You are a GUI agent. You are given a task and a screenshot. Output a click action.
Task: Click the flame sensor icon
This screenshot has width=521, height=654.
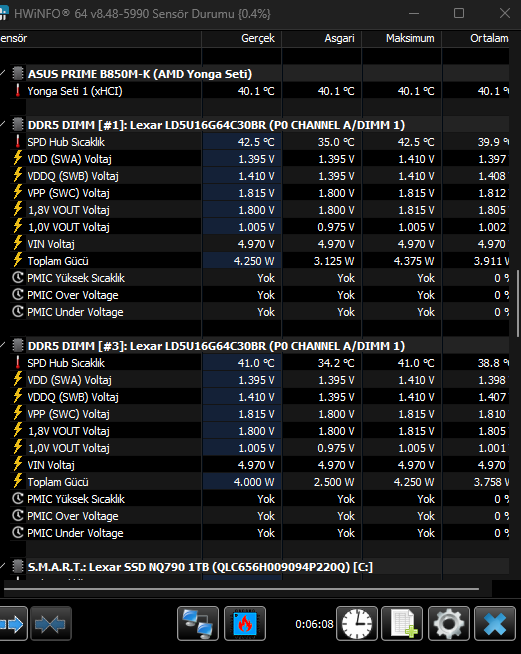pos(244,624)
